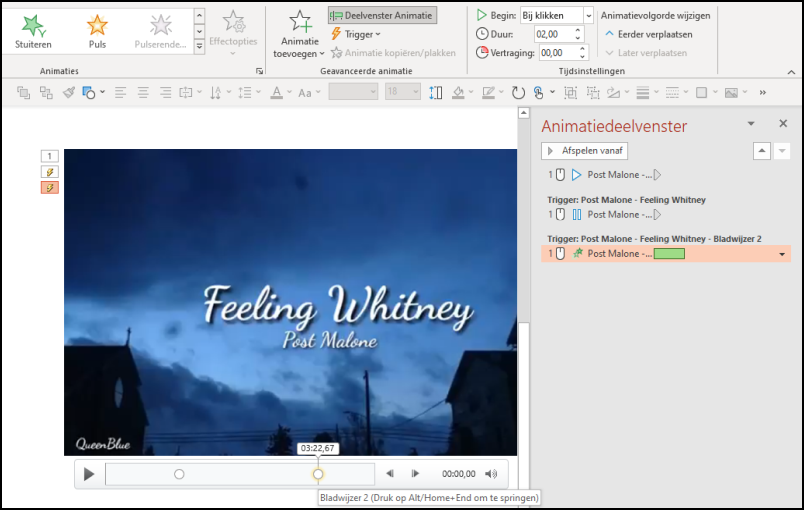Click the format painter brush icon
This screenshot has height=510, width=804.
click(x=69, y=93)
